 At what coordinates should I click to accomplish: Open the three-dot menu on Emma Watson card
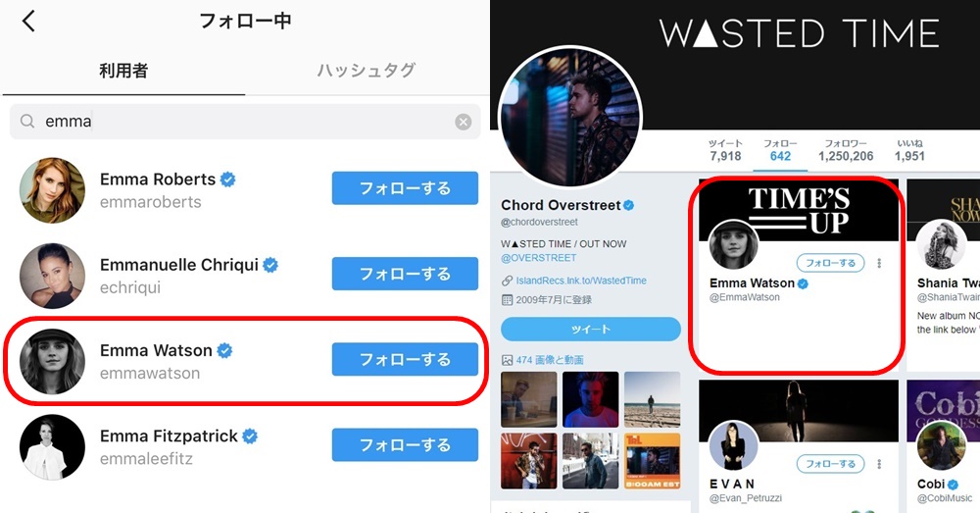coord(879,263)
